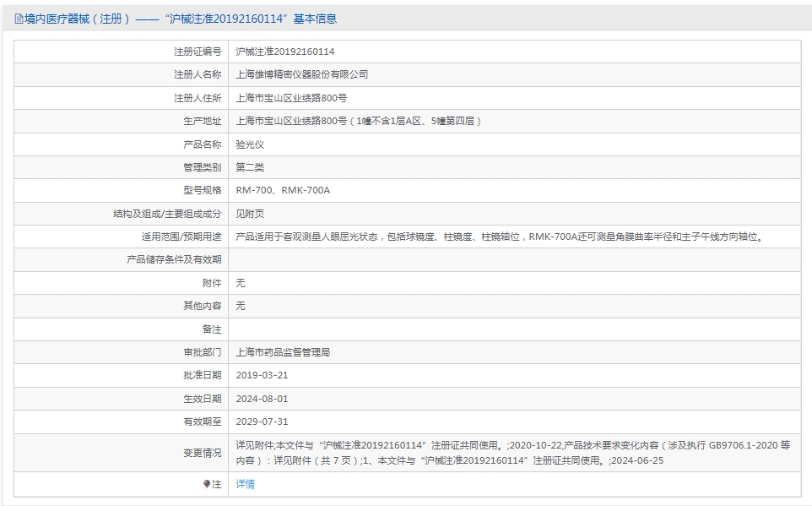The height and width of the screenshot is (506, 812).
Task: Select effective date 2024-08-01
Action: point(262,399)
